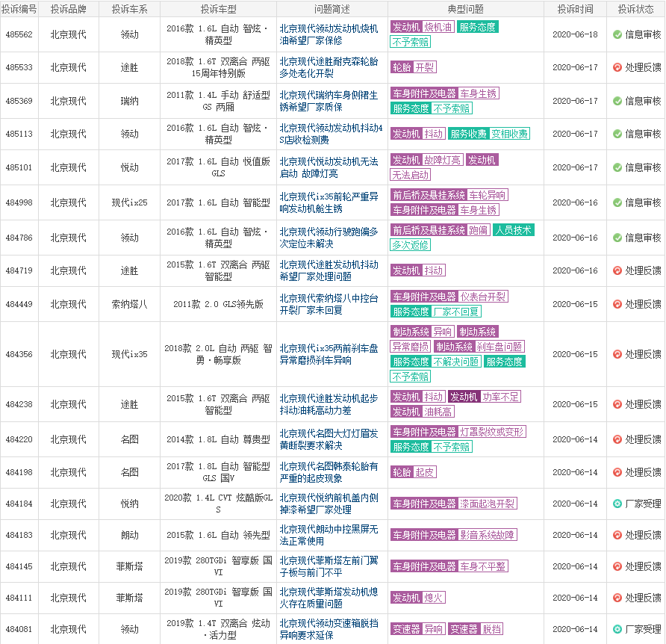
Task: Click green status icon in row 485101
Action: pyautogui.click(x=617, y=167)
